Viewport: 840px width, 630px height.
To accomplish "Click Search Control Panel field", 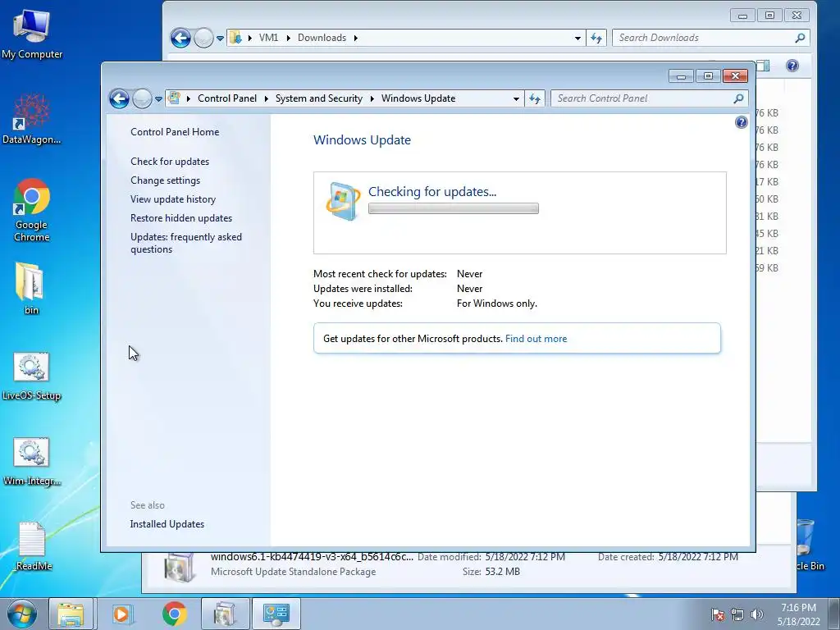I will [x=642, y=98].
